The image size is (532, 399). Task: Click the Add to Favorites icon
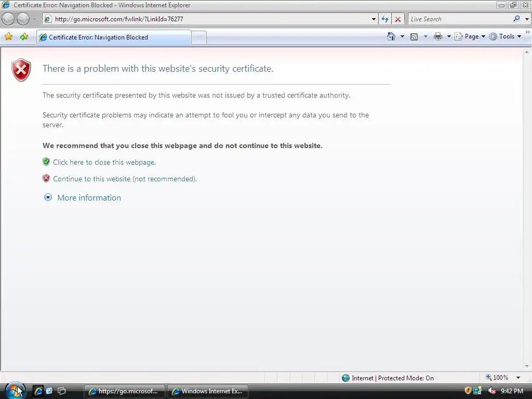(x=24, y=37)
